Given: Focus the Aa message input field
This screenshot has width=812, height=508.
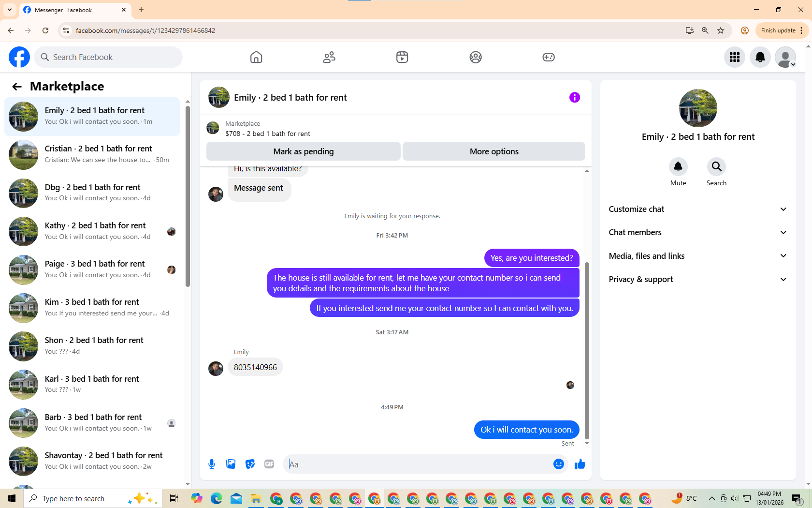Looking at the screenshot, I should (418, 464).
